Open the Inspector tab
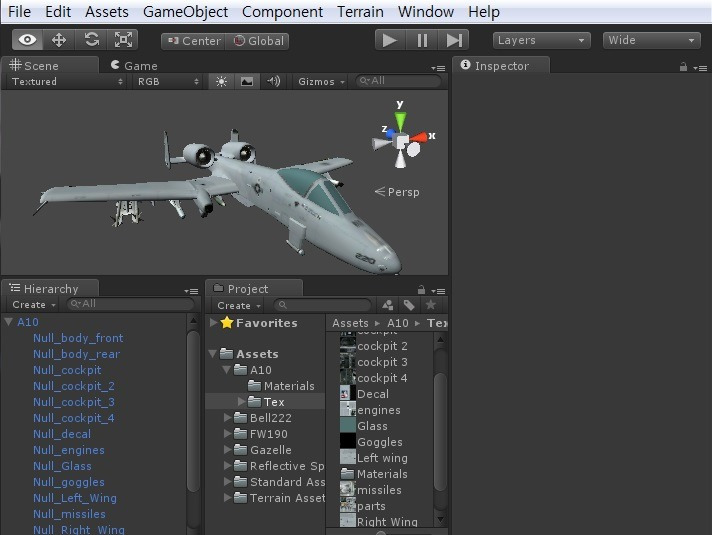 (501, 66)
